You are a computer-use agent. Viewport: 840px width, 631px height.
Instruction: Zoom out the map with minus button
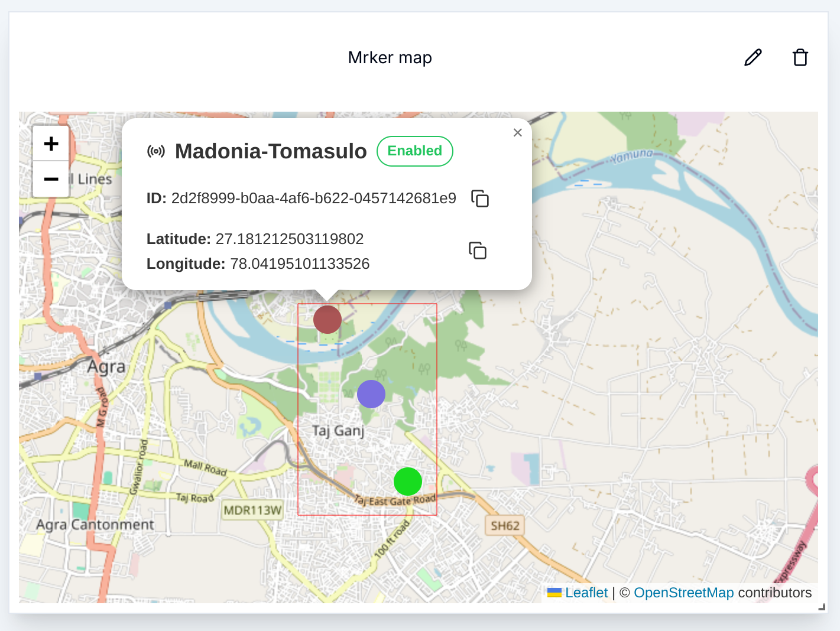pyautogui.click(x=51, y=178)
